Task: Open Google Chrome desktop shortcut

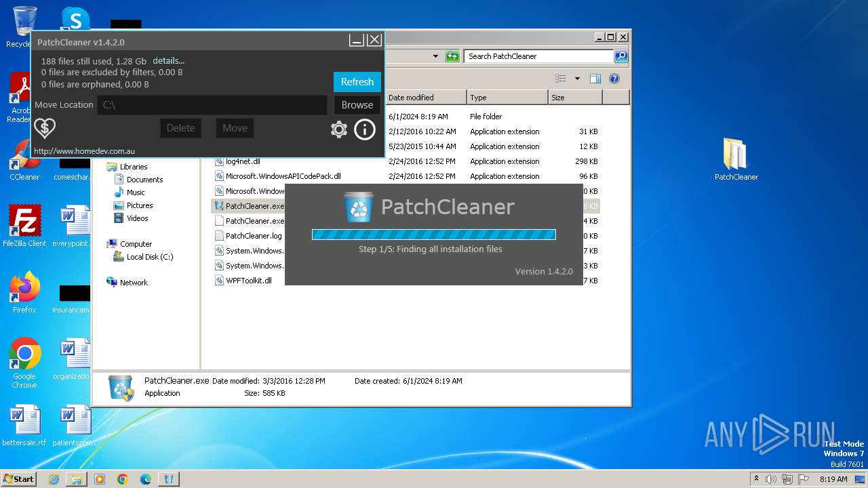Action: [24, 364]
